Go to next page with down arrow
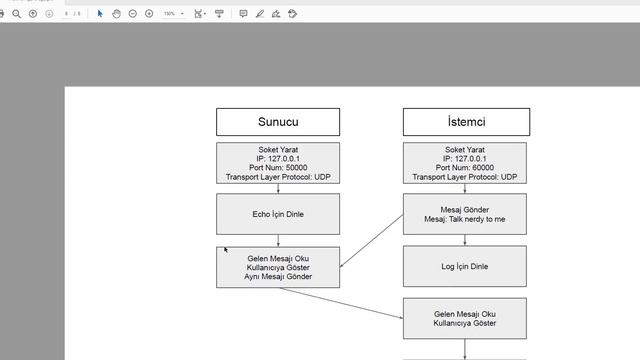The image size is (640, 360). 49,14
